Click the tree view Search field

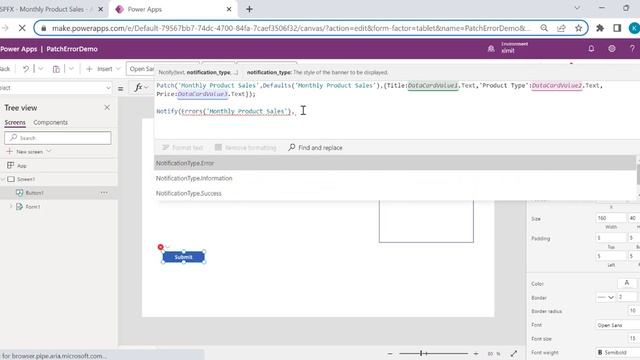click(58, 138)
